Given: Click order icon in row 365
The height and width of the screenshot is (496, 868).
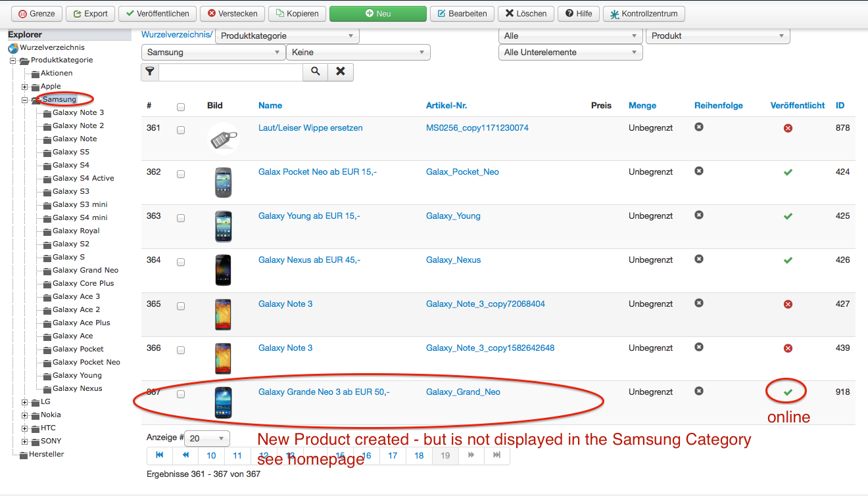Looking at the screenshot, I should [x=699, y=303].
